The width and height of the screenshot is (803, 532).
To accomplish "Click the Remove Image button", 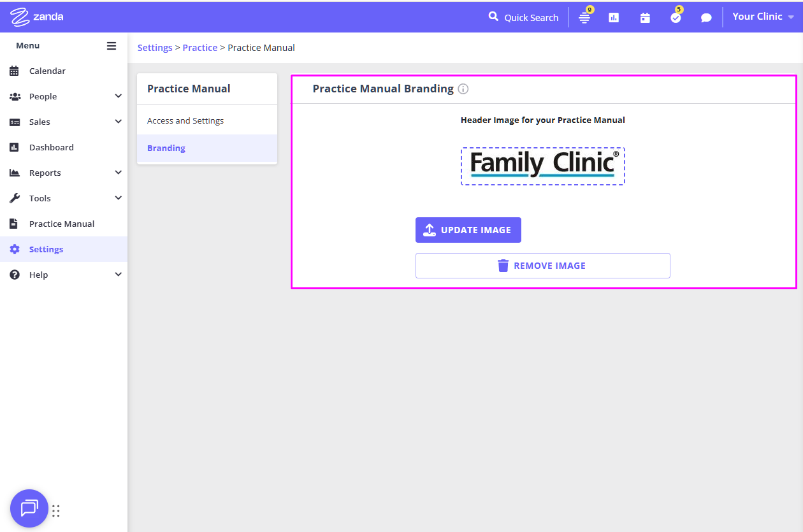I will [542, 266].
